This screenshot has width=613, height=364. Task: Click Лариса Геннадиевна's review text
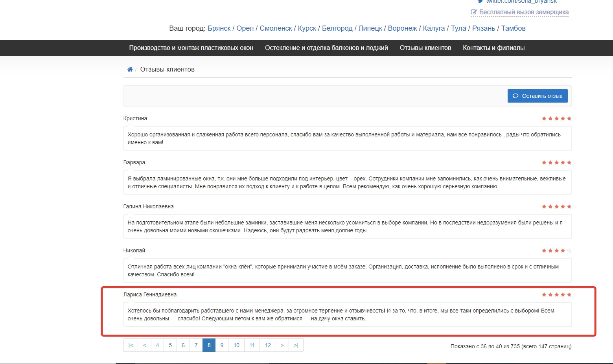347,314
